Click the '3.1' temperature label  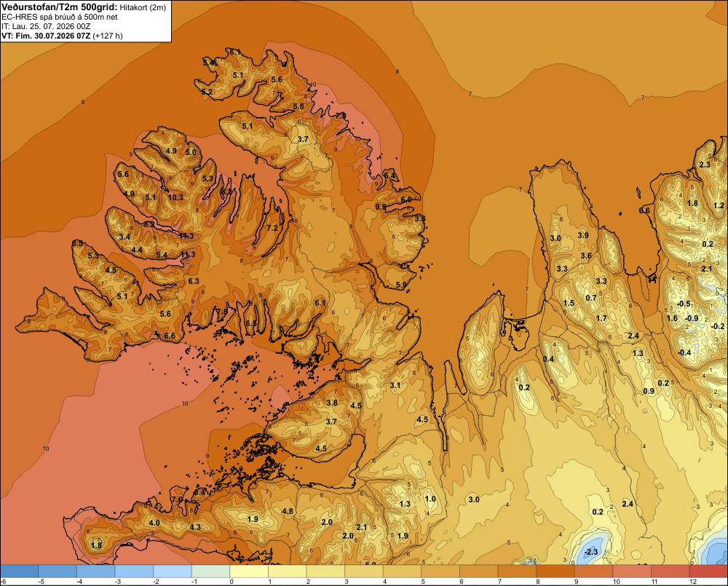tap(395, 385)
